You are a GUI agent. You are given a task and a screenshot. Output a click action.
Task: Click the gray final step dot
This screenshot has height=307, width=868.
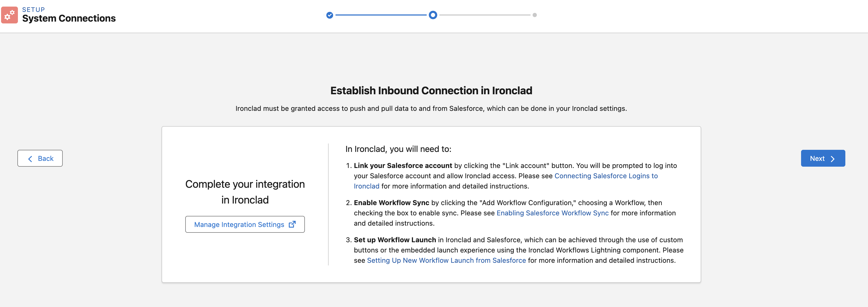534,15
